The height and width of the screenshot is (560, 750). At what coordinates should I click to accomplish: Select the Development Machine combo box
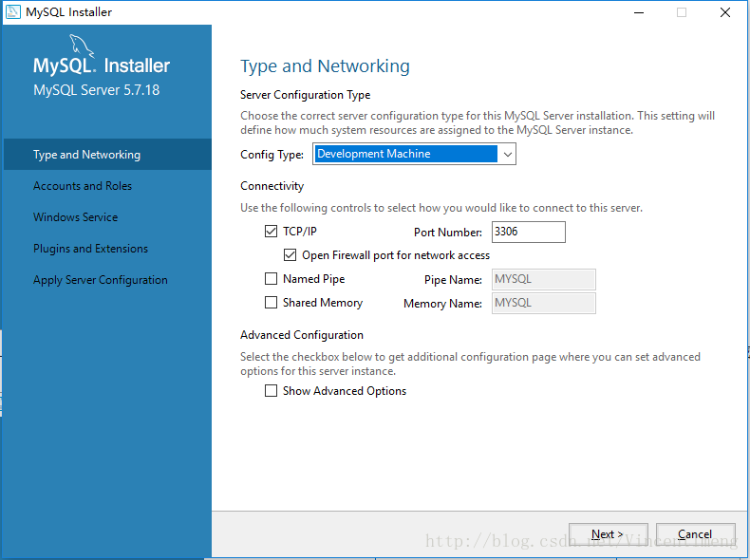click(405, 154)
